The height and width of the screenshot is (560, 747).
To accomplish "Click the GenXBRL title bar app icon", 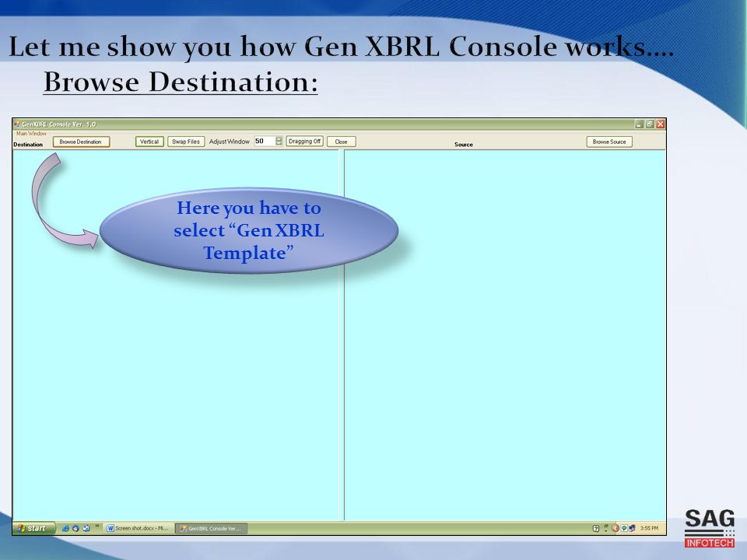I will (x=17, y=124).
